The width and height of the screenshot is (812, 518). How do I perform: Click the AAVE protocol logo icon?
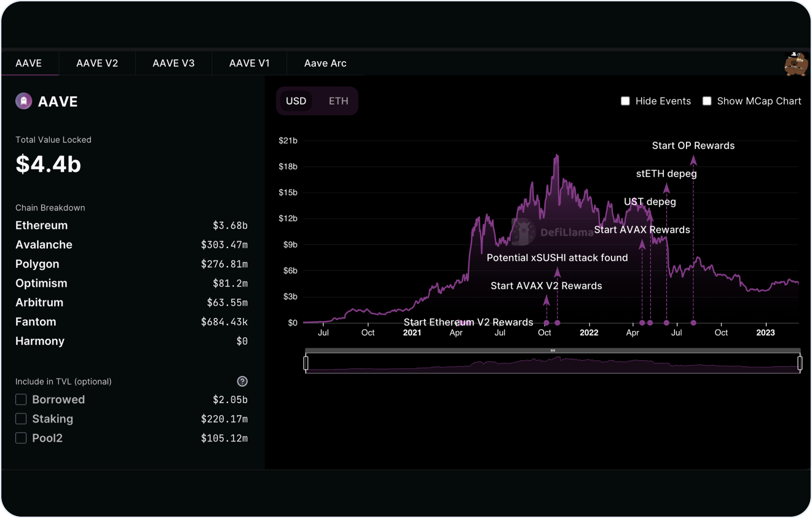pyautogui.click(x=23, y=101)
